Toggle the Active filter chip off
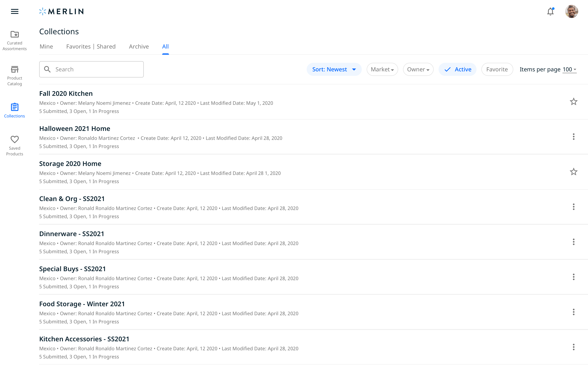588x367 pixels. tap(457, 69)
